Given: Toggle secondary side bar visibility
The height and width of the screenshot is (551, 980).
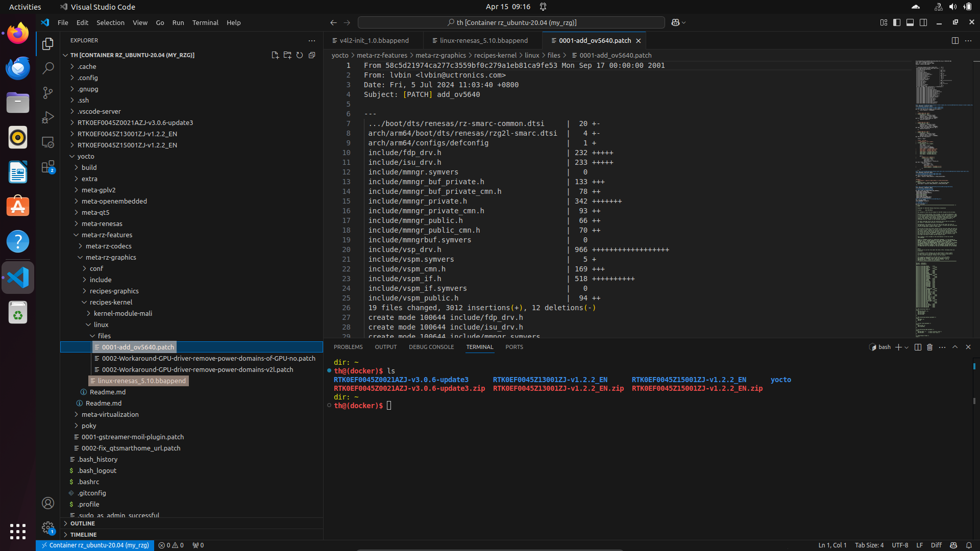Looking at the screenshot, I should [x=923, y=22].
